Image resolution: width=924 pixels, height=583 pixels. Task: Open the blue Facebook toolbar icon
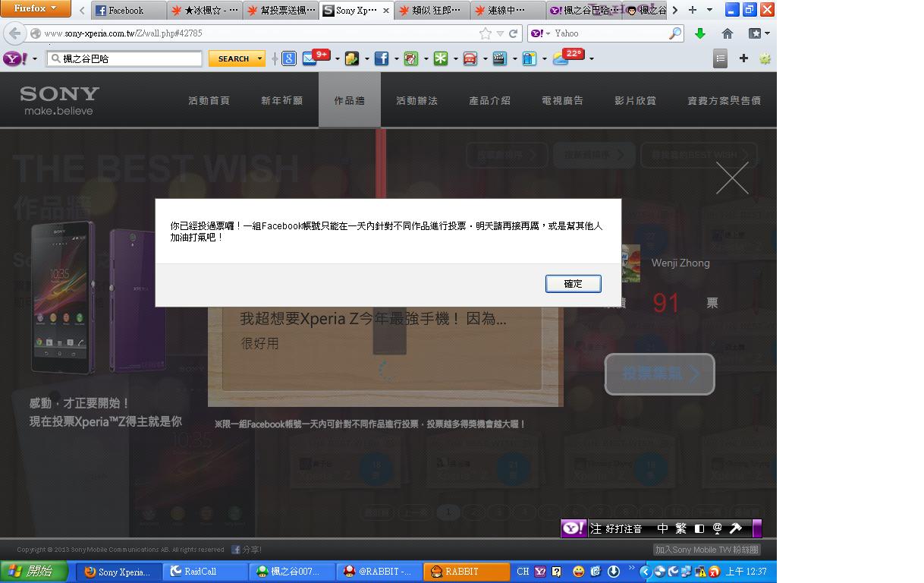tap(382, 58)
